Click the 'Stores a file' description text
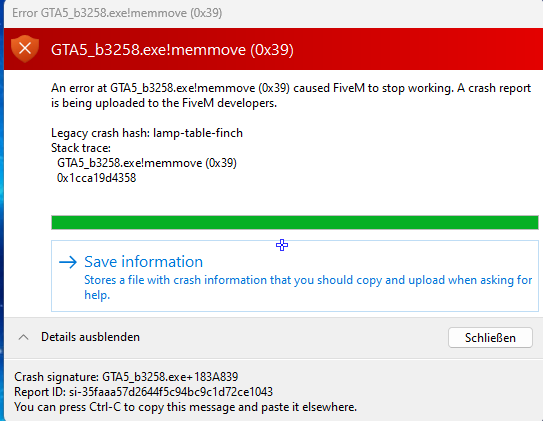 308,287
